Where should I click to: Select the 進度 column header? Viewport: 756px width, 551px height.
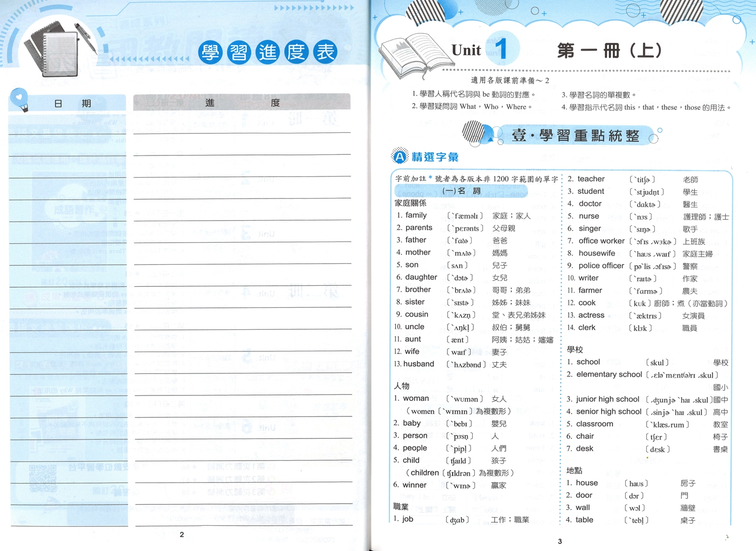click(242, 102)
